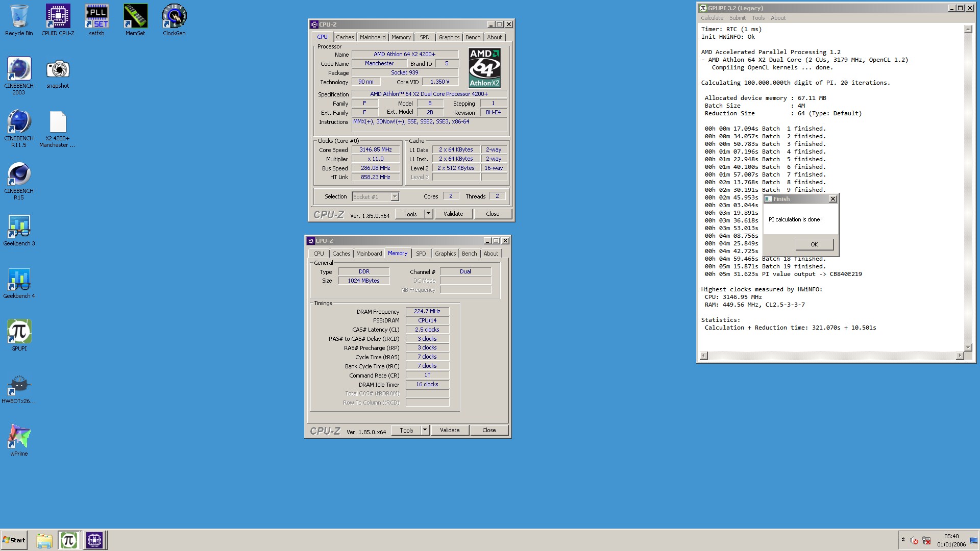Open Mainboard tab in bottom CPU-Z
This screenshot has width=980, height=551.
coord(369,254)
